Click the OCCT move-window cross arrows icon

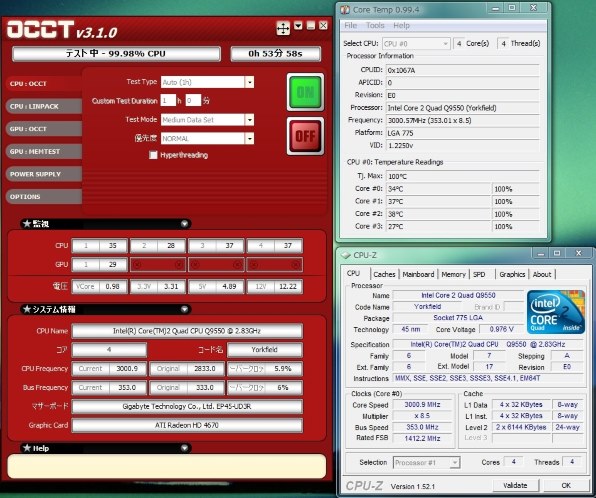coord(283,28)
